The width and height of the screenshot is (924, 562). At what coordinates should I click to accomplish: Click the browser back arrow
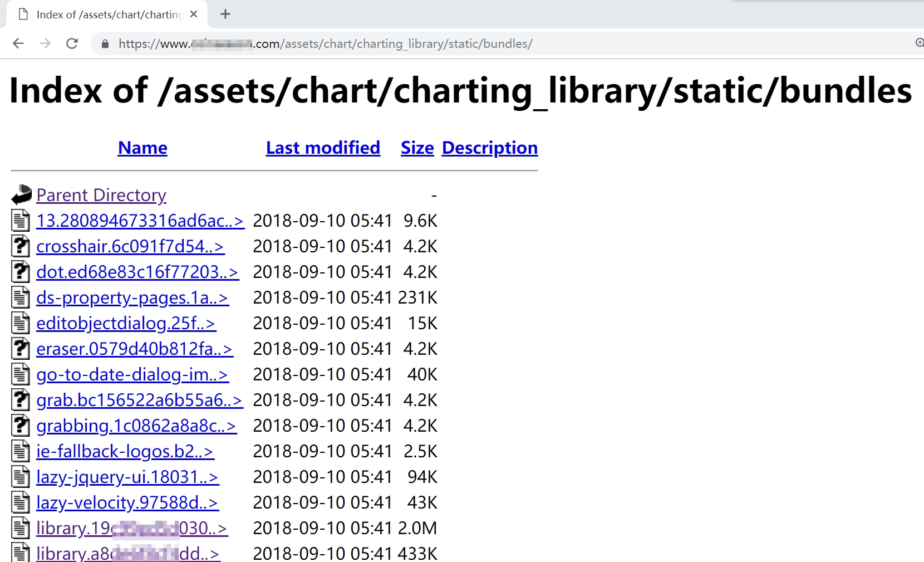[18, 43]
